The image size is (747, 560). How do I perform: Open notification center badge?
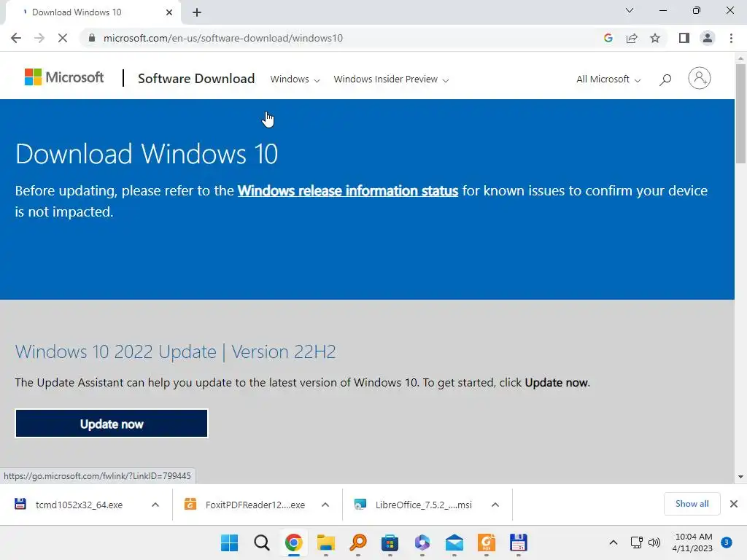point(727,542)
